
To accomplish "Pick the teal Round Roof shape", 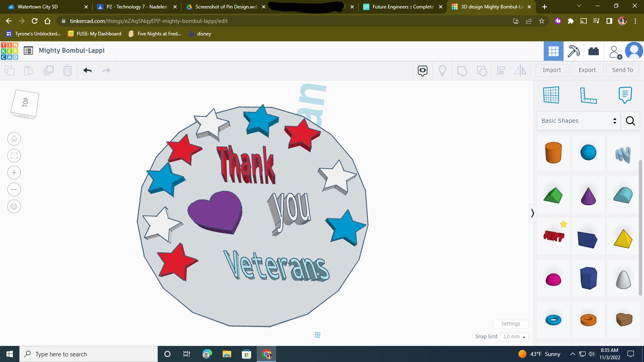I will pyautogui.click(x=623, y=195).
